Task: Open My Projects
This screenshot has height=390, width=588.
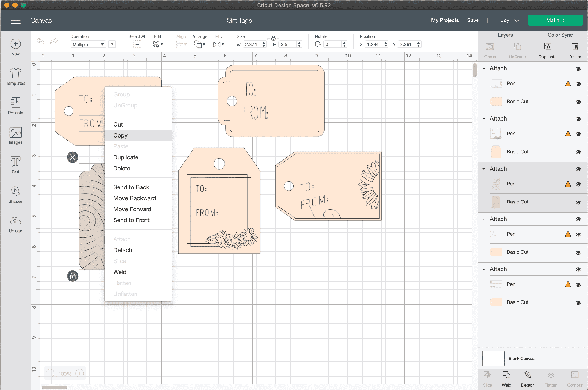Action: pyautogui.click(x=445, y=21)
